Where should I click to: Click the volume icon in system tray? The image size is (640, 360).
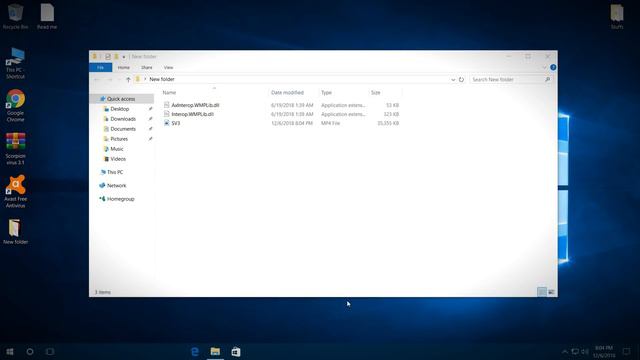585,351
